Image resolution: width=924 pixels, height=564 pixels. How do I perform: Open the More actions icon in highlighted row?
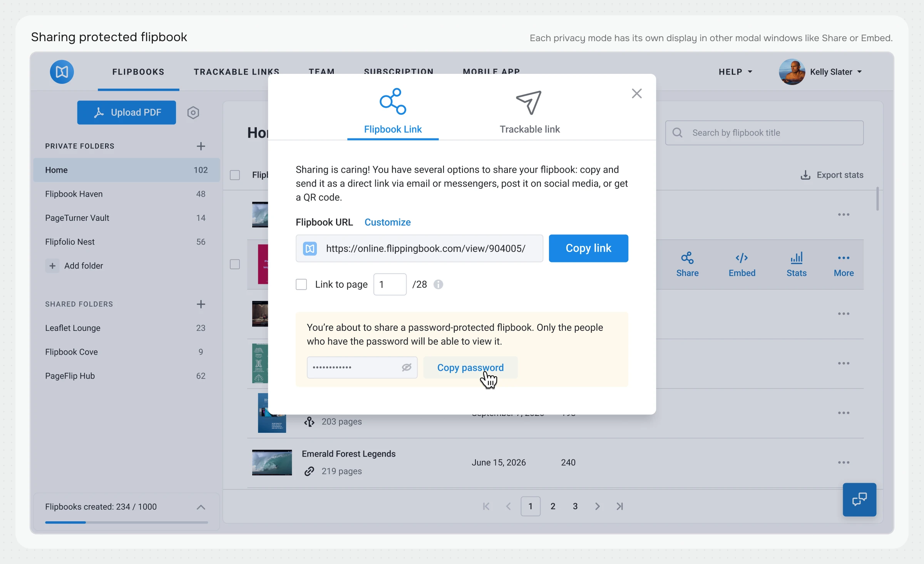click(844, 258)
